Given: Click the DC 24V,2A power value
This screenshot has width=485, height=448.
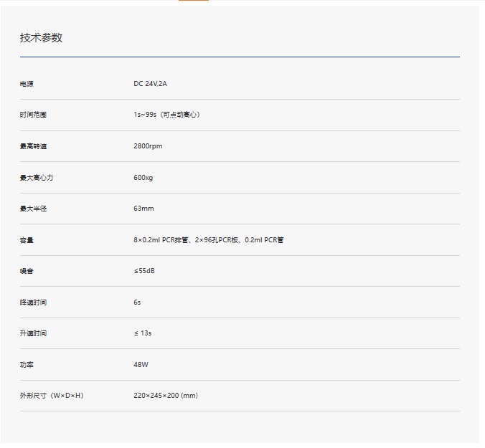Looking at the screenshot, I should [150, 84].
